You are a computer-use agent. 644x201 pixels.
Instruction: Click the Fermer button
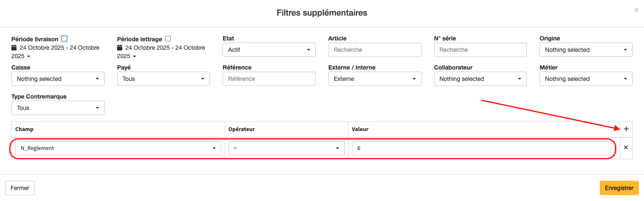point(20,188)
